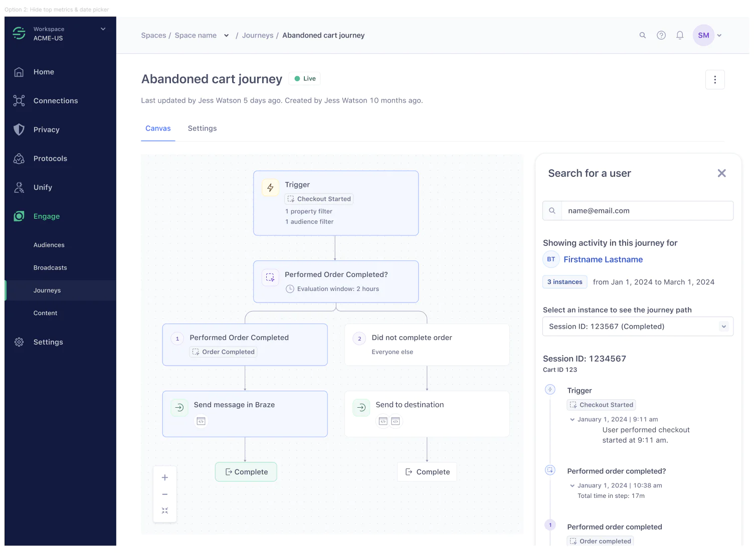Open the Space name breadcrumb dropdown

pos(227,36)
